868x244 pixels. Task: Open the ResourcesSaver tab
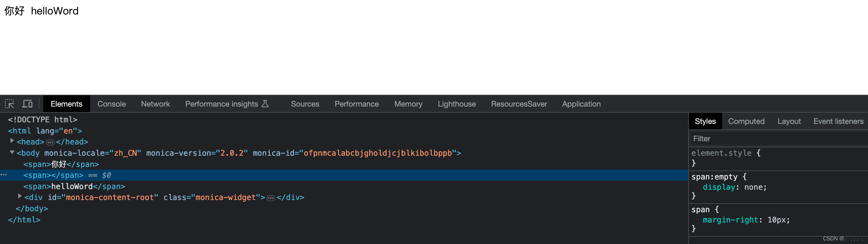[519, 104]
